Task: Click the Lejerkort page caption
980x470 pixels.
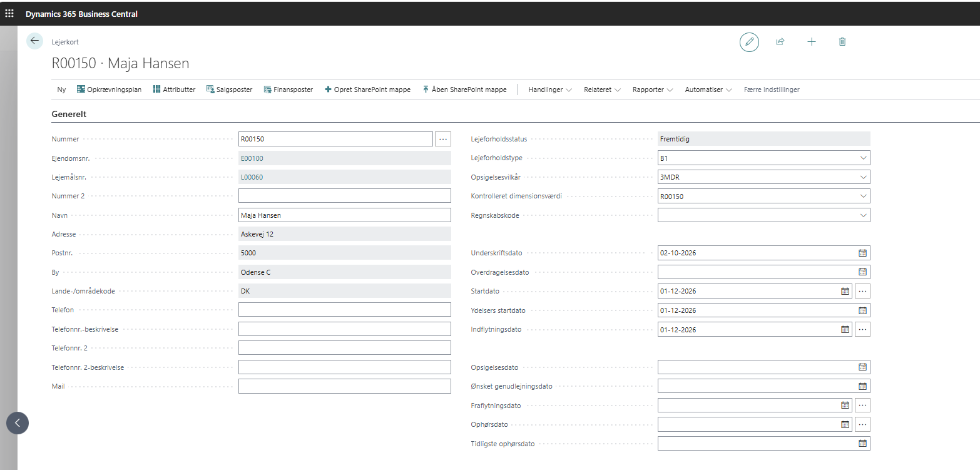Action: point(65,42)
